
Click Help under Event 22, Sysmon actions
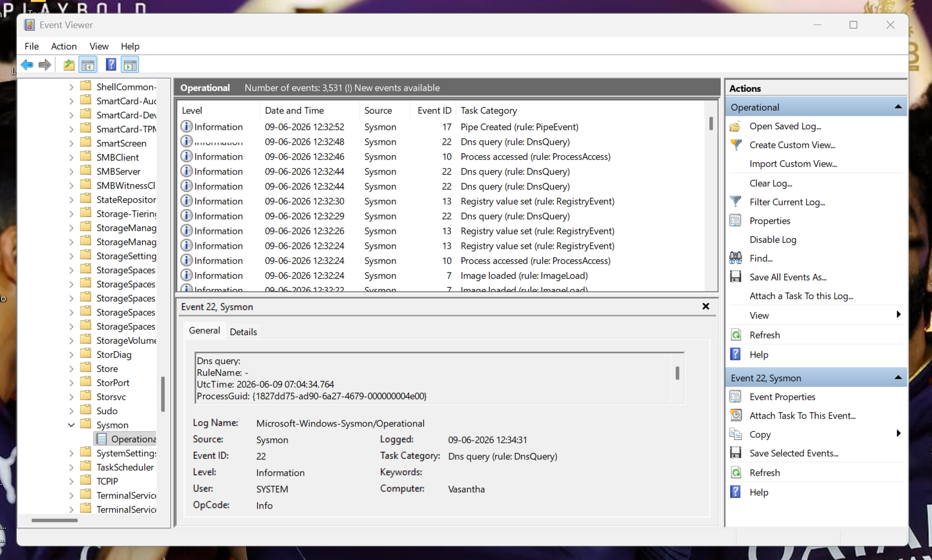[x=759, y=492]
